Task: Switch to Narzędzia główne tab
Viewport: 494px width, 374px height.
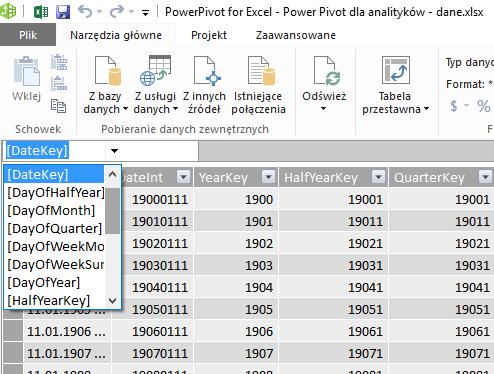Action: point(116,35)
